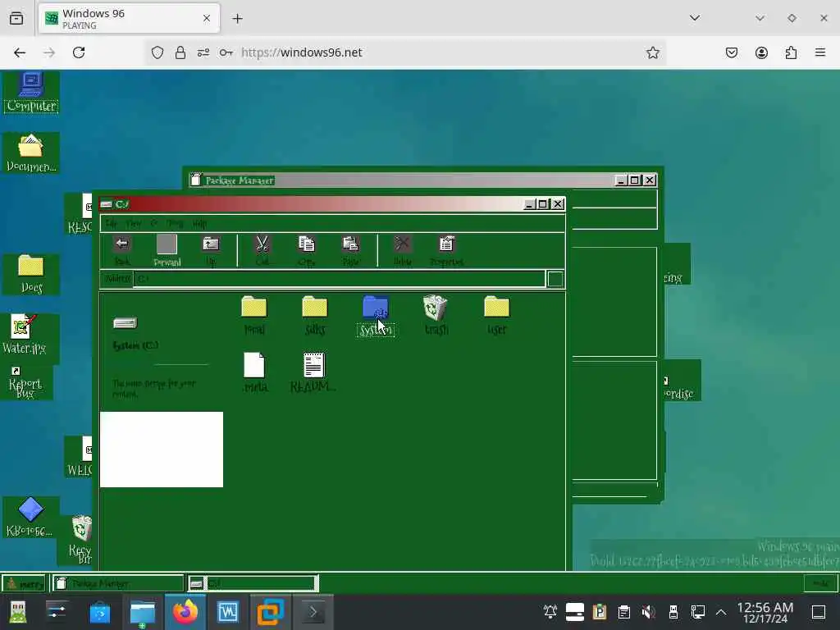Open the Tools menu in the C:/ window
The height and width of the screenshot is (630, 840).
(175, 223)
